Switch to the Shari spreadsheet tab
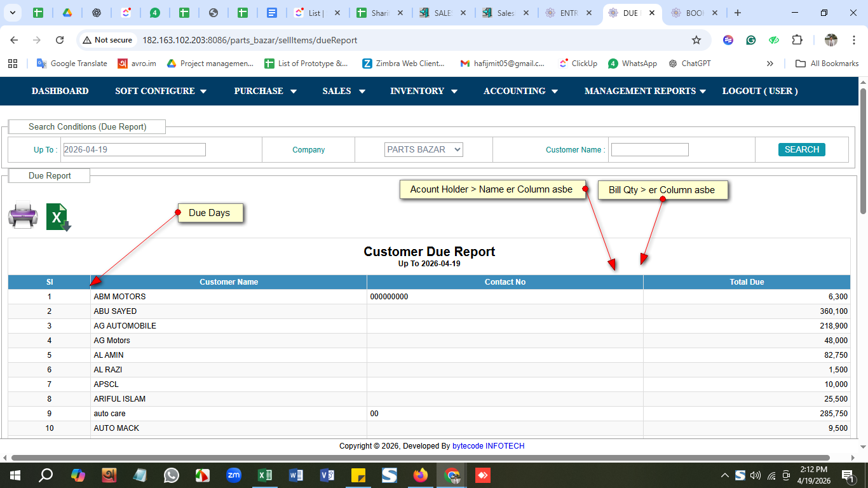 [x=379, y=13]
